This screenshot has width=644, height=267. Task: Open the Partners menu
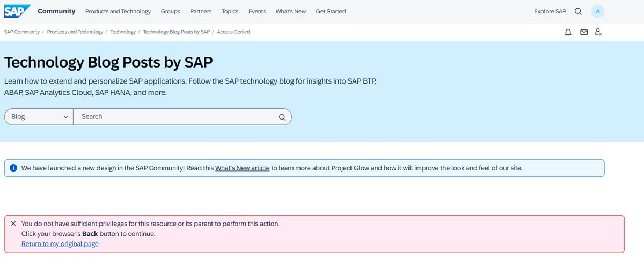point(201,11)
